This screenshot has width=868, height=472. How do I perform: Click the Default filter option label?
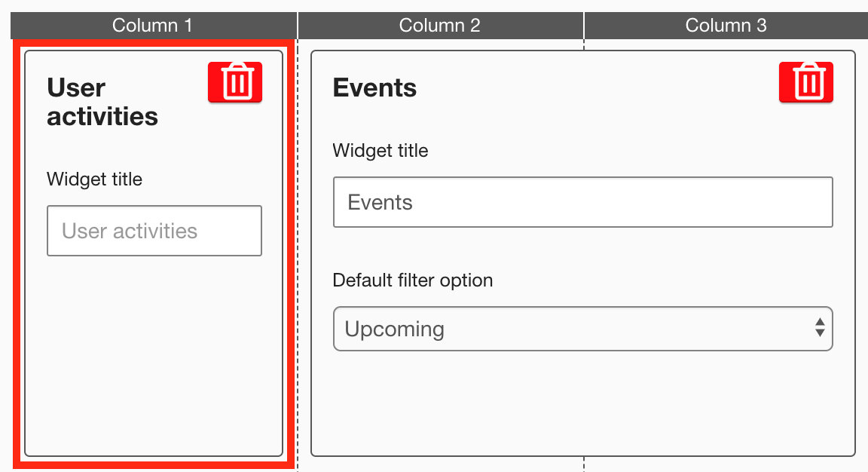click(412, 280)
